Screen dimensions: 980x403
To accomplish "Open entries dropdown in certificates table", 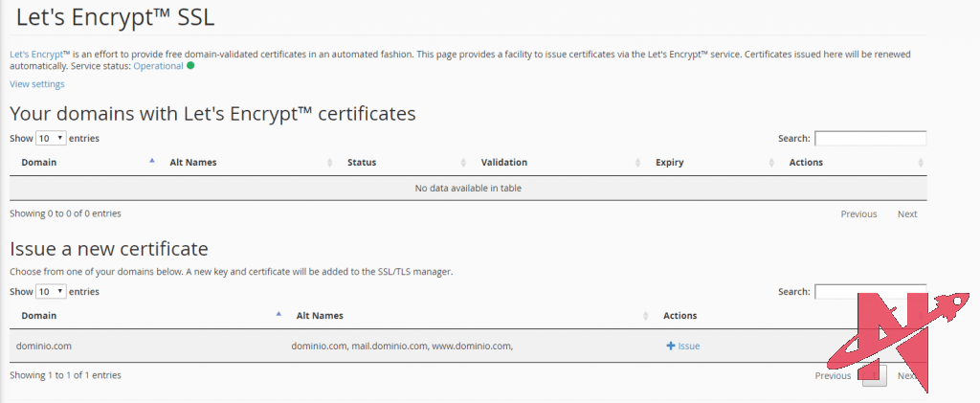I will (50, 139).
